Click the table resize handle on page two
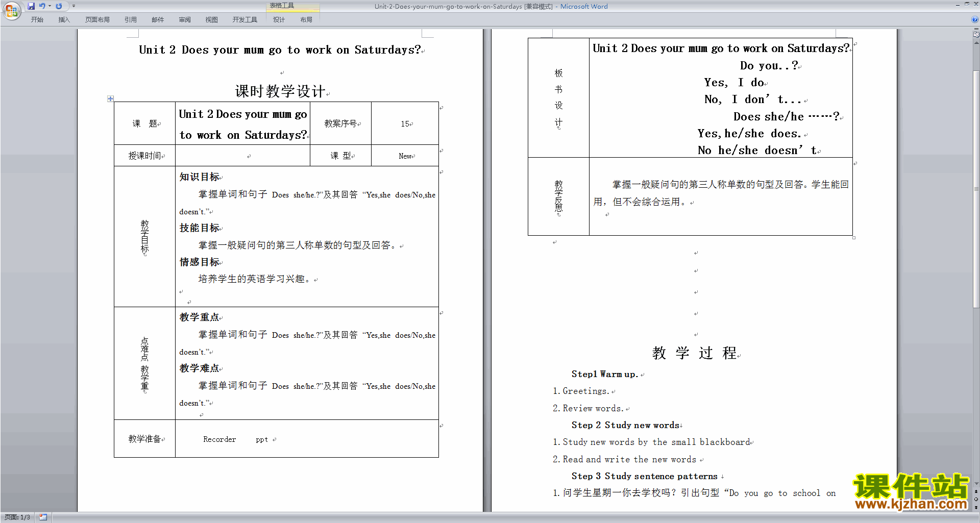This screenshot has width=980, height=523. point(854,238)
